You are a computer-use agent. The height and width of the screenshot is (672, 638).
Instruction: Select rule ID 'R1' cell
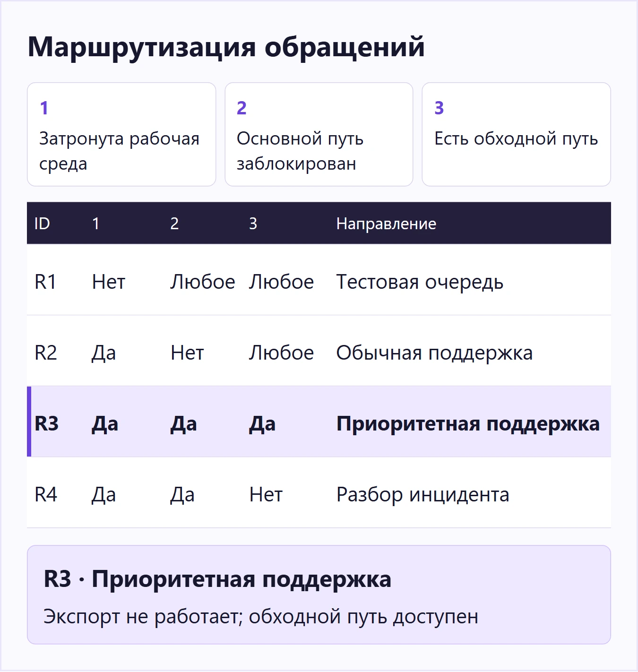45,282
